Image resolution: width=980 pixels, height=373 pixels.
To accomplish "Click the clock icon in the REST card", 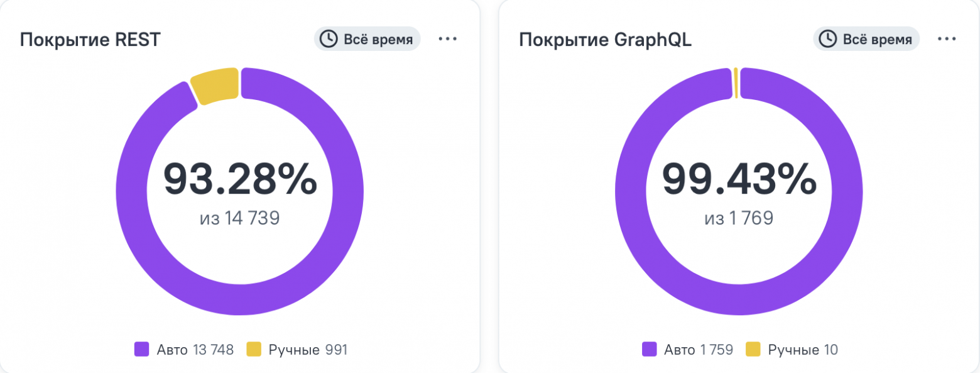I will coord(329,39).
